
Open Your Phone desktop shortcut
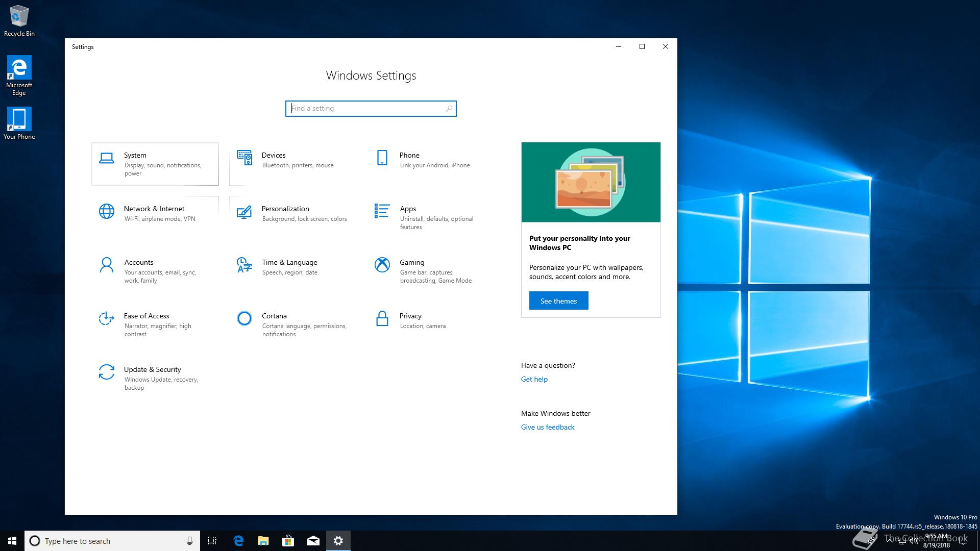tap(19, 123)
